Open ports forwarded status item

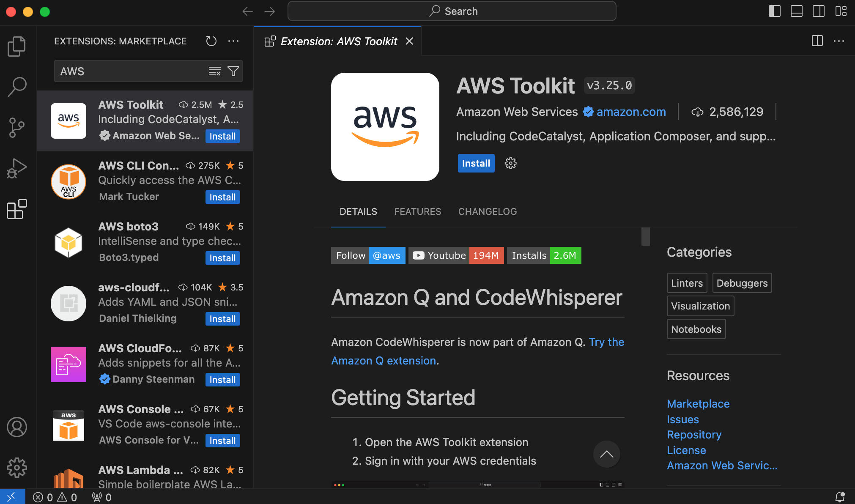pyautogui.click(x=102, y=497)
